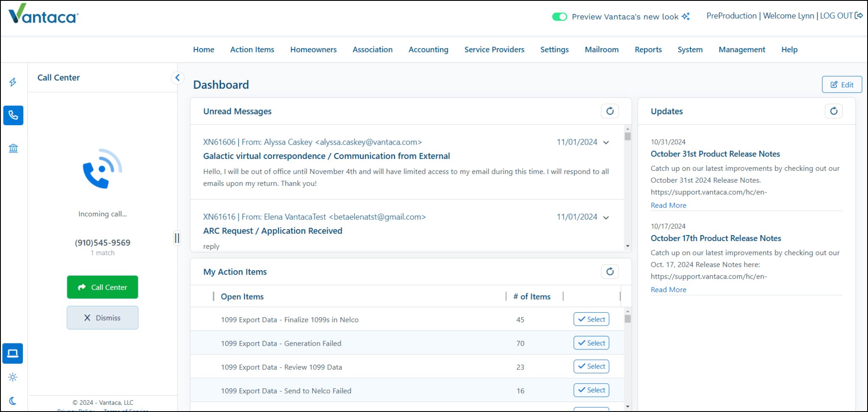Select the Send to Nelco Failed row button
Screen dimensions: 868x412
[x=592, y=390]
